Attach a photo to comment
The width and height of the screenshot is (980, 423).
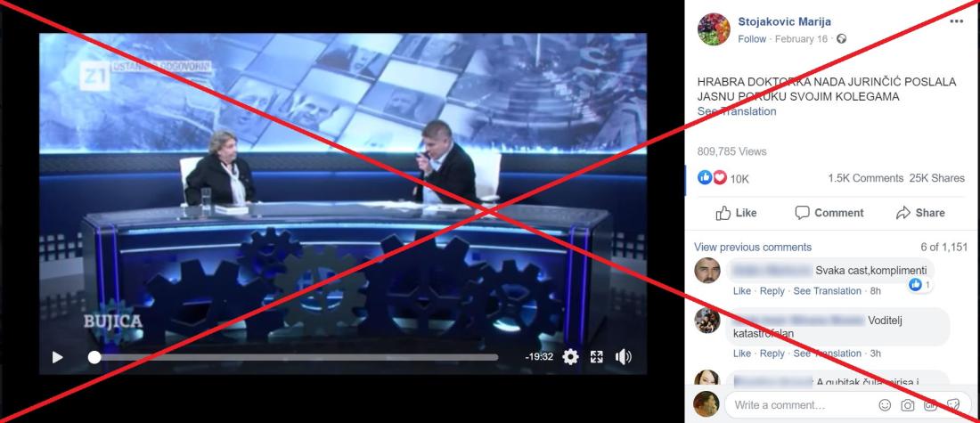click(x=908, y=405)
